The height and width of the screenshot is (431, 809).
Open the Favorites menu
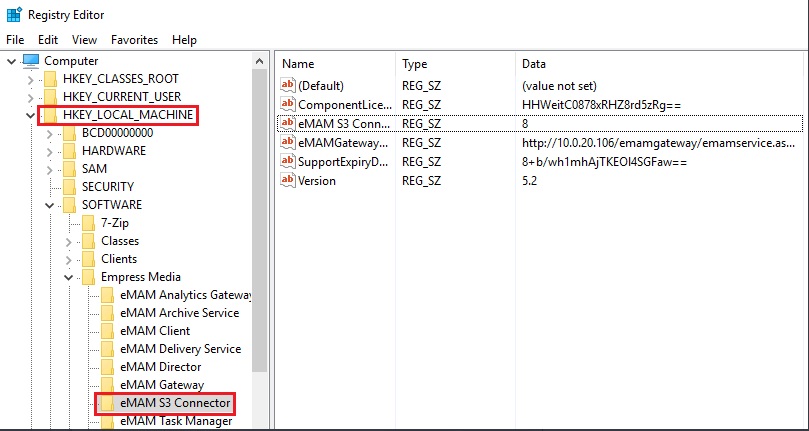[x=134, y=40]
